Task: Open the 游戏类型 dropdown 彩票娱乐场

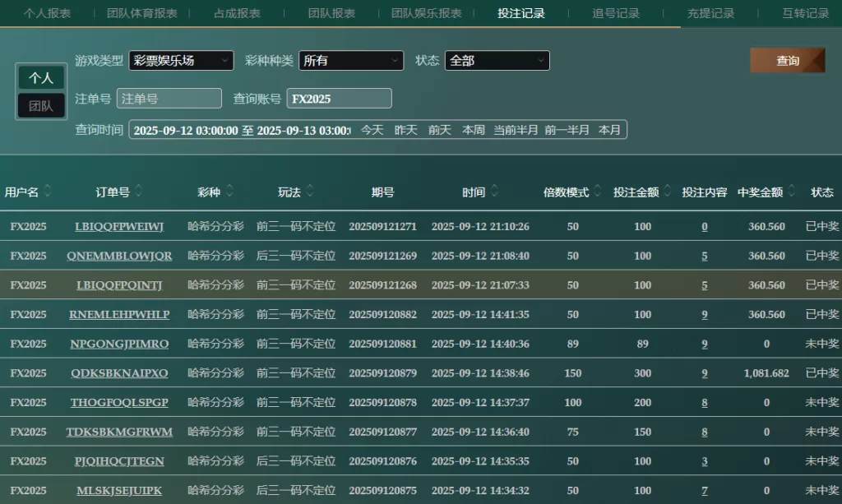Action: pyautogui.click(x=181, y=61)
